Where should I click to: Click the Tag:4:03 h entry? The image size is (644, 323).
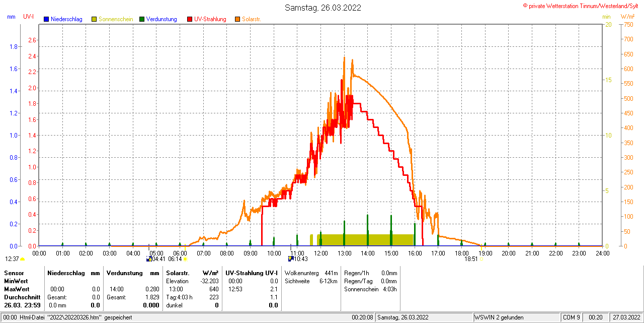[179, 297]
